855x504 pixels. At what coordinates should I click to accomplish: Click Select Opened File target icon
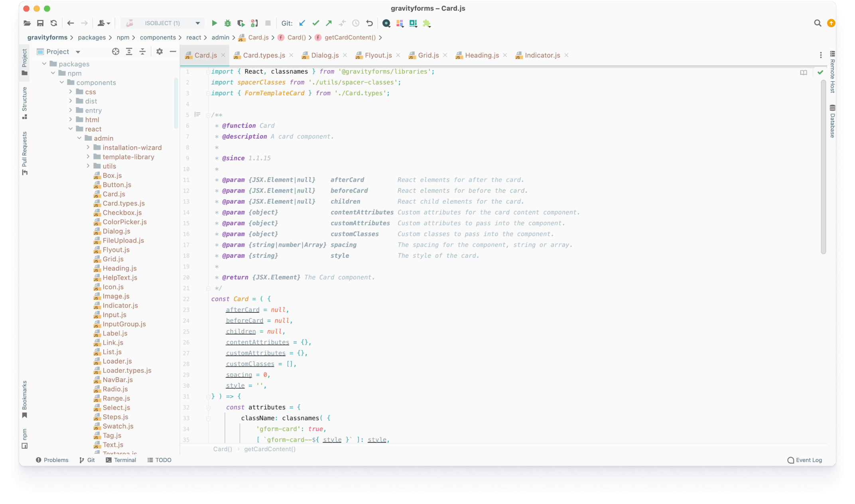tap(116, 51)
